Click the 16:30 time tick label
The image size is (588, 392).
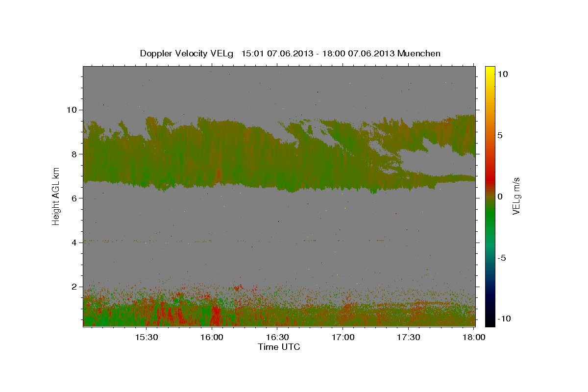pos(277,337)
